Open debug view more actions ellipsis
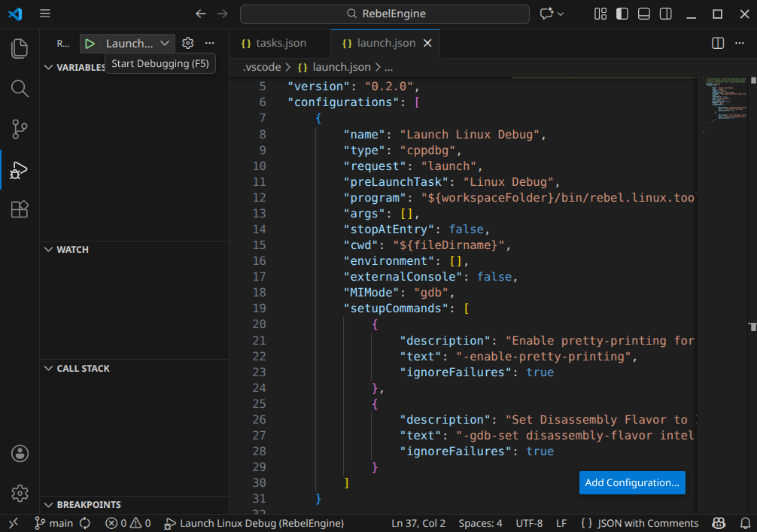This screenshot has height=532, width=757. [x=209, y=44]
